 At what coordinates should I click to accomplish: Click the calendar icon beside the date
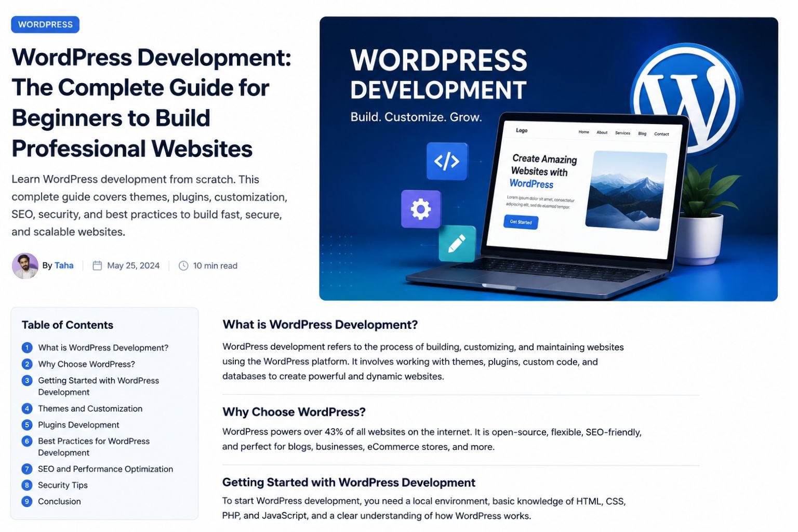coord(97,265)
